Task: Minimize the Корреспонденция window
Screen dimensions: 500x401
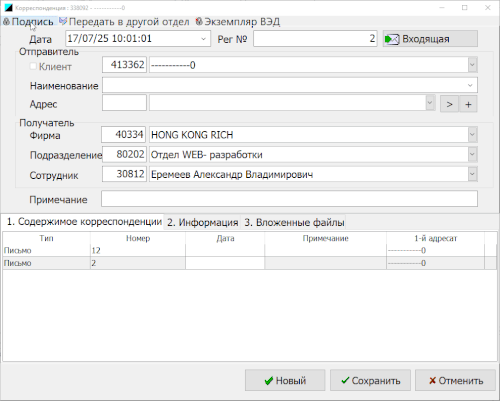Action: 442,8
